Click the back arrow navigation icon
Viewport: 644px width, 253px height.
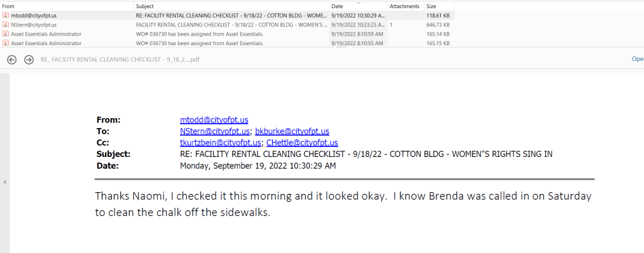click(x=11, y=59)
